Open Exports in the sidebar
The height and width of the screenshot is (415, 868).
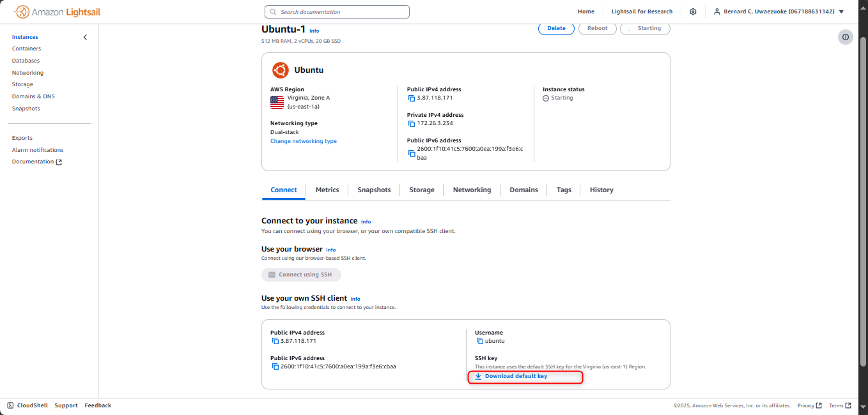tap(22, 138)
